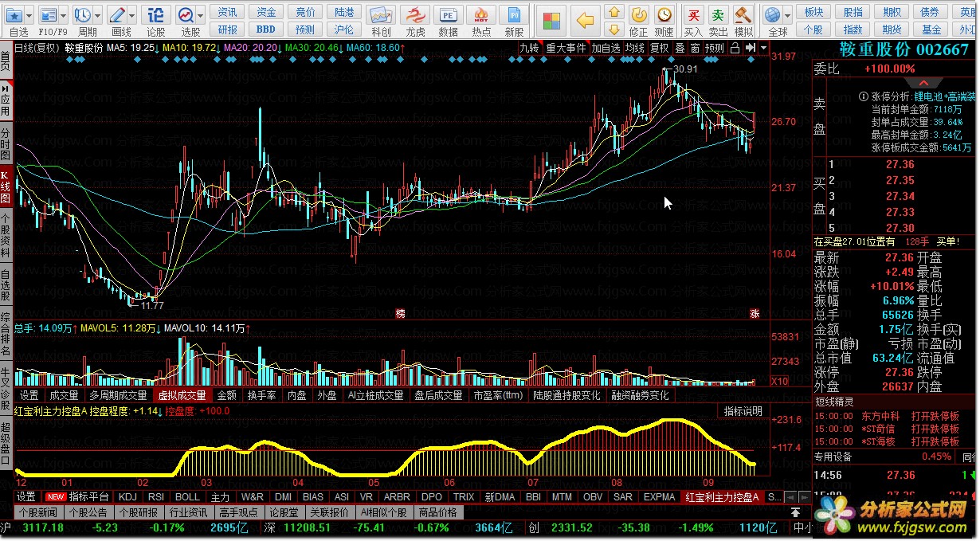Open the 龙虎 dragon-tiger list icon

point(415,14)
